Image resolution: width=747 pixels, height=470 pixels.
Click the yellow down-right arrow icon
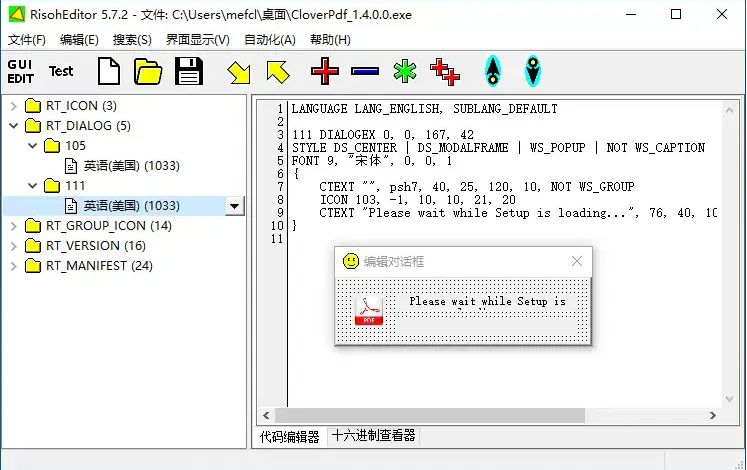tap(238, 71)
